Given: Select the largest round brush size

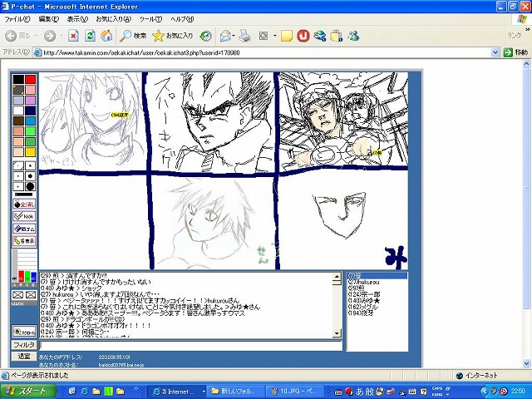Looking at the screenshot, I should pos(30,186).
